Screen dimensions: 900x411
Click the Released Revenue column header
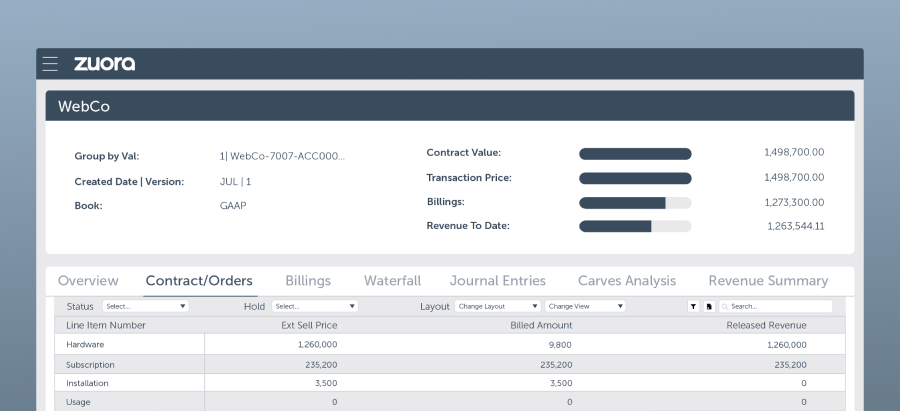tap(766, 325)
